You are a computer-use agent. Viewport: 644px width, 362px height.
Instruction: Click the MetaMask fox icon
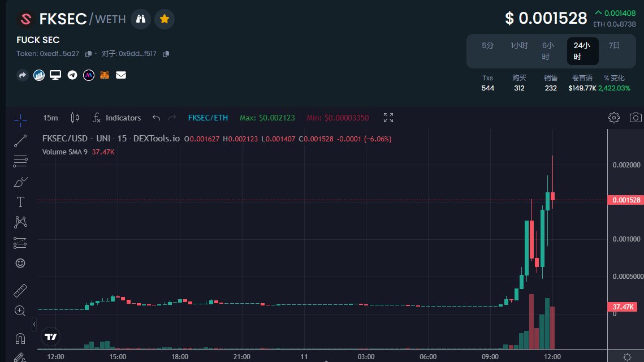coord(105,75)
